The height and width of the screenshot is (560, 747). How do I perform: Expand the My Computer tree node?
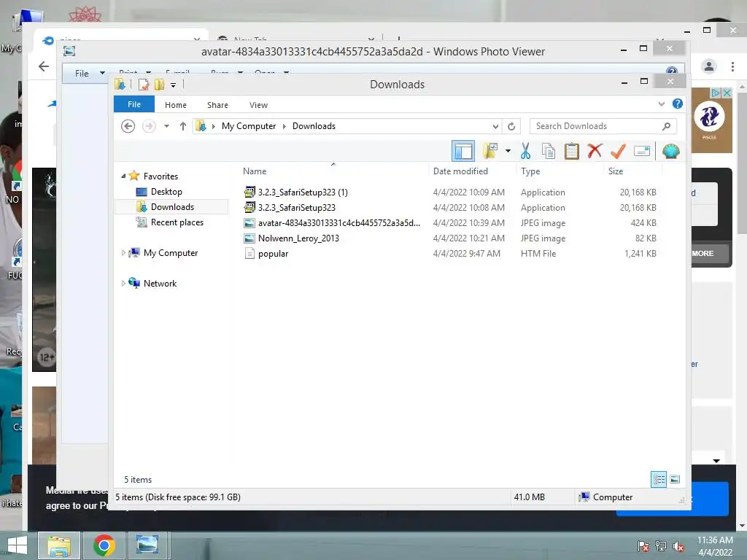tap(123, 253)
